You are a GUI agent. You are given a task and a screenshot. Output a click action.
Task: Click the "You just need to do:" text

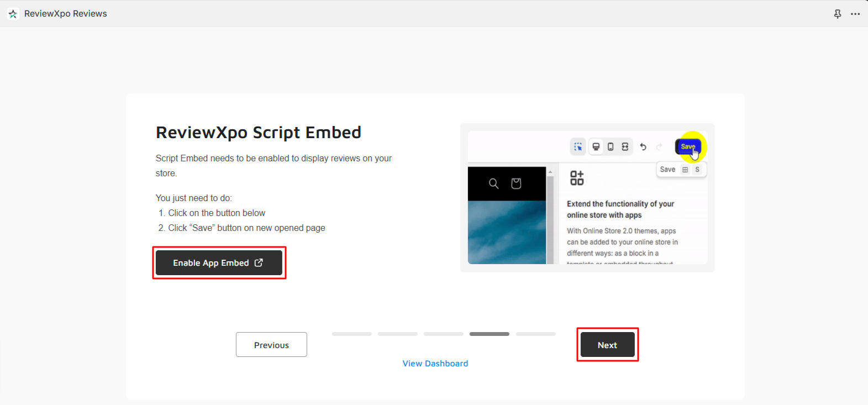coord(194,198)
